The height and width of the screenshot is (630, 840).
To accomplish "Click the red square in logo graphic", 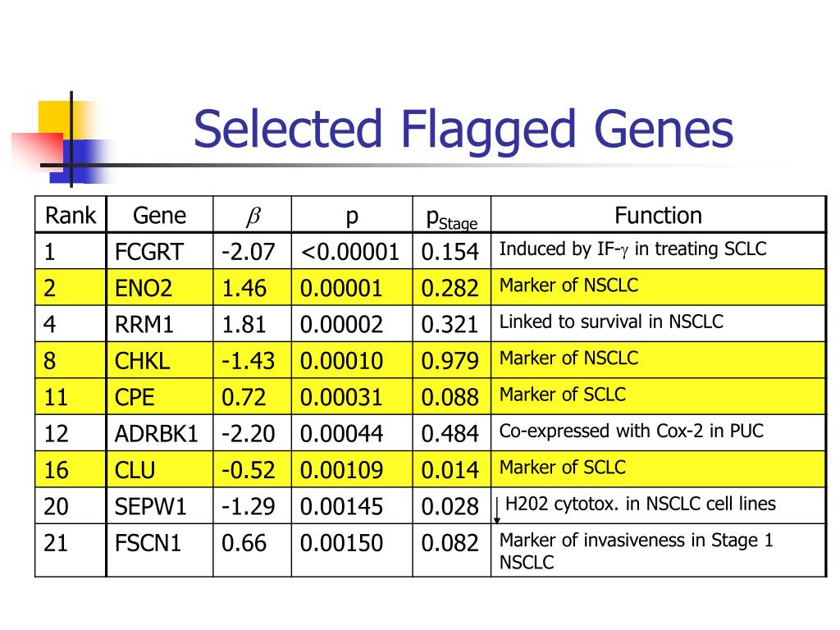I will (x=39, y=151).
